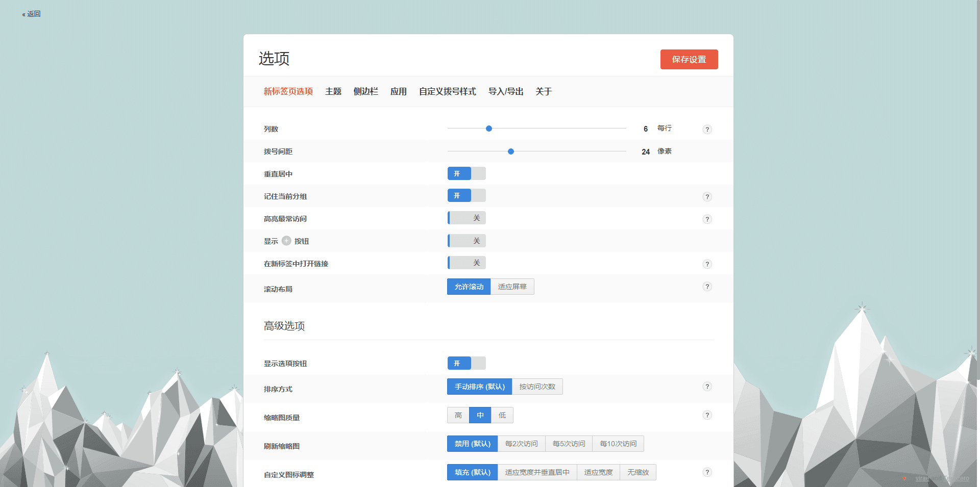Click the 列数 value 6
The width and height of the screenshot is (980, 487).
click(646, 129)
